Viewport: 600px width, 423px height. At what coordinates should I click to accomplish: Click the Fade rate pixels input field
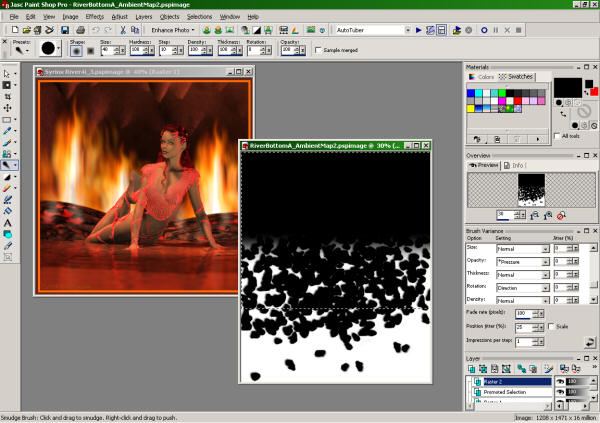pyautogui.click(x=523, y=313)
